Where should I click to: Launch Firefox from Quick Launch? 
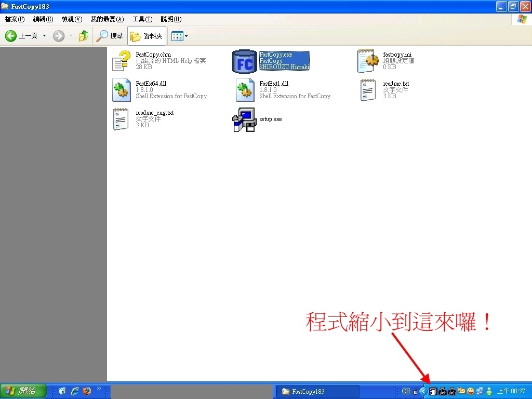87,391
